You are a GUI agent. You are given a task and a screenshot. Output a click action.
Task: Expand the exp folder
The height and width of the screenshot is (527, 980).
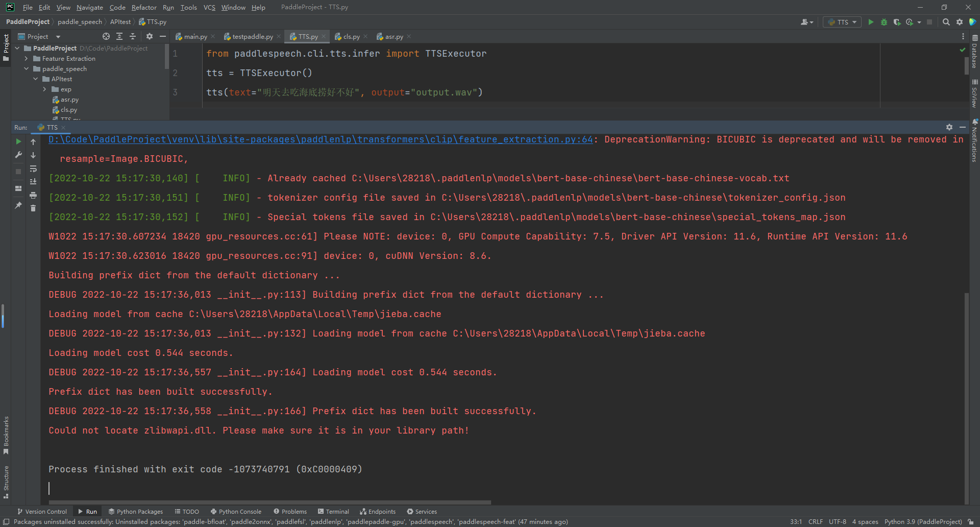(x=45, y=89)
